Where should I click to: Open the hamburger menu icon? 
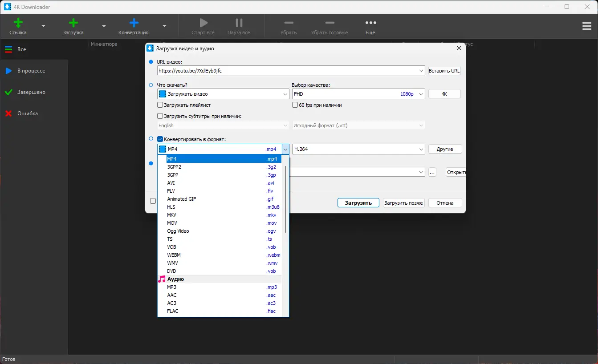tap(586, 26)
